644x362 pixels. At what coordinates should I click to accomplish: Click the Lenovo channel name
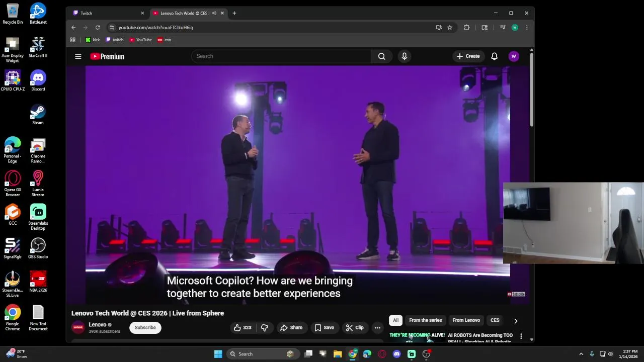98,325
